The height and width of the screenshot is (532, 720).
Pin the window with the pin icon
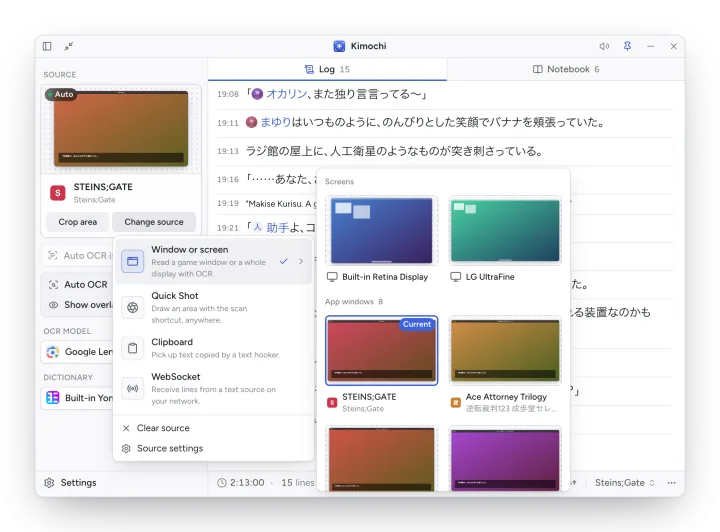627,46
